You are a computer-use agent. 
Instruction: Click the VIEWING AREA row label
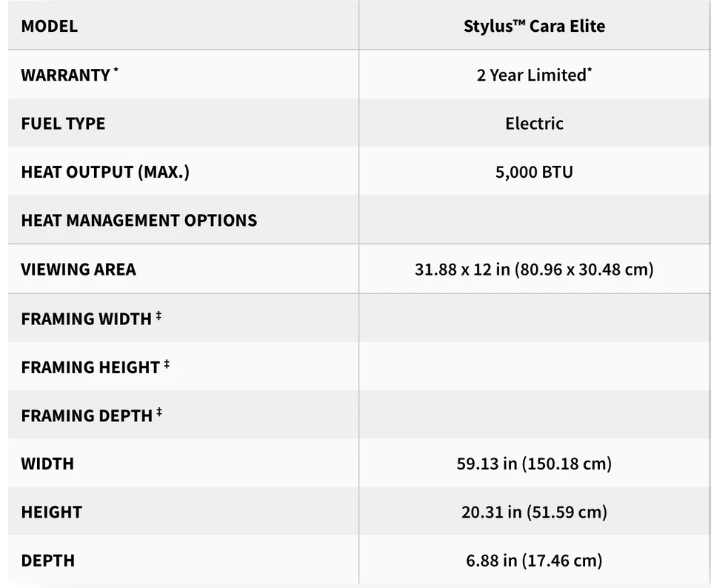(x=79, y=269)
